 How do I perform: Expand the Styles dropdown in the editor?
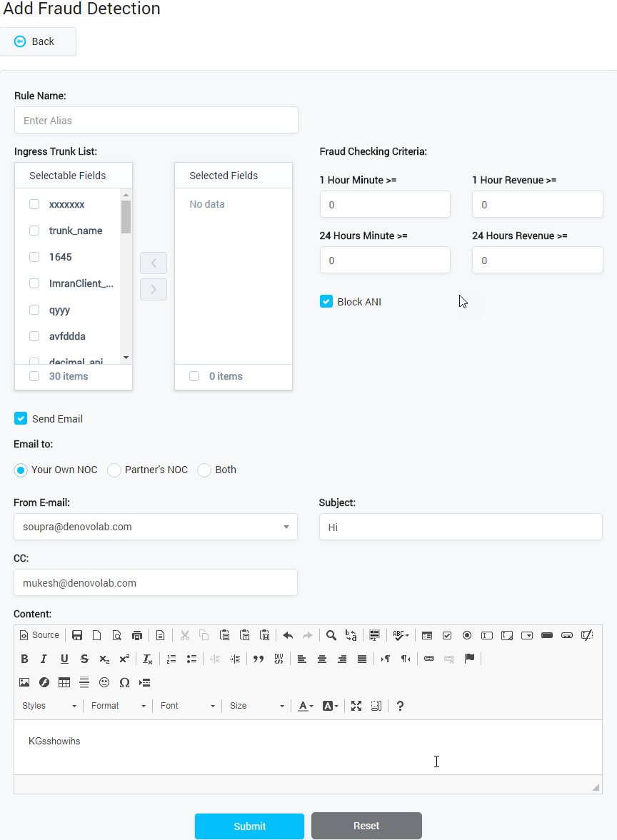point(49,706)
